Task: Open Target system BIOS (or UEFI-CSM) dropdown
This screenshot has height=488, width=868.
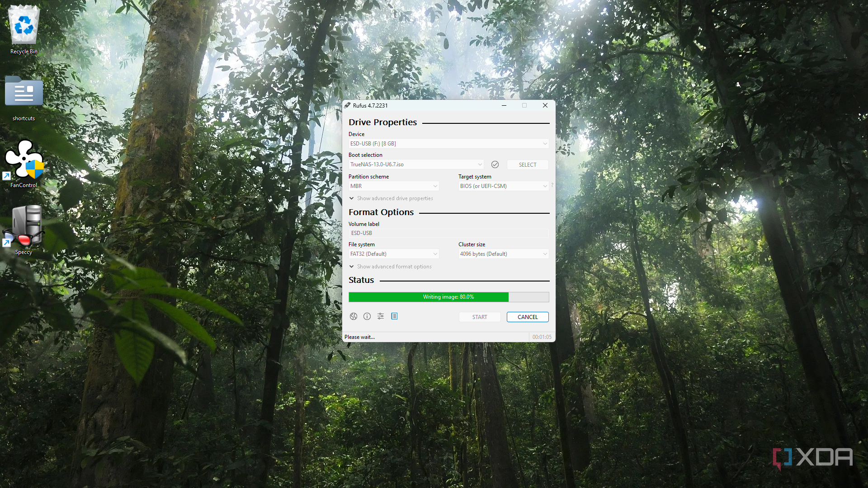Action: coord(504,186)
